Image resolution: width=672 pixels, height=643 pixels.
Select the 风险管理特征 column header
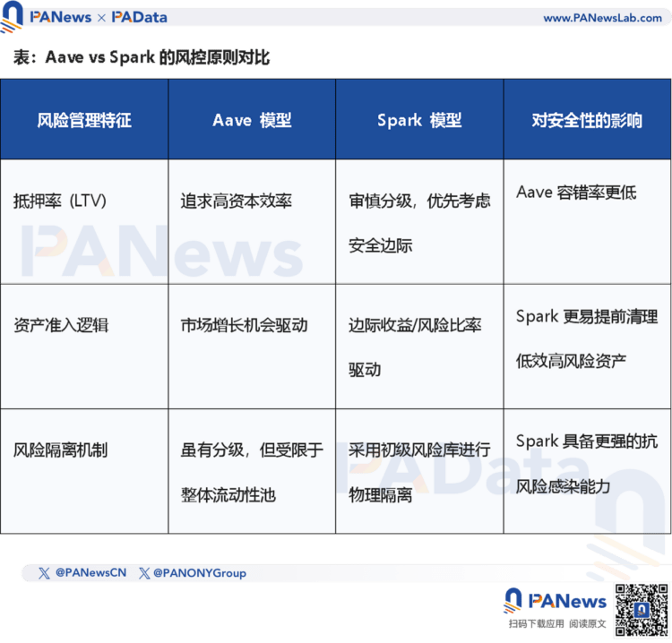tap(84, 120)
